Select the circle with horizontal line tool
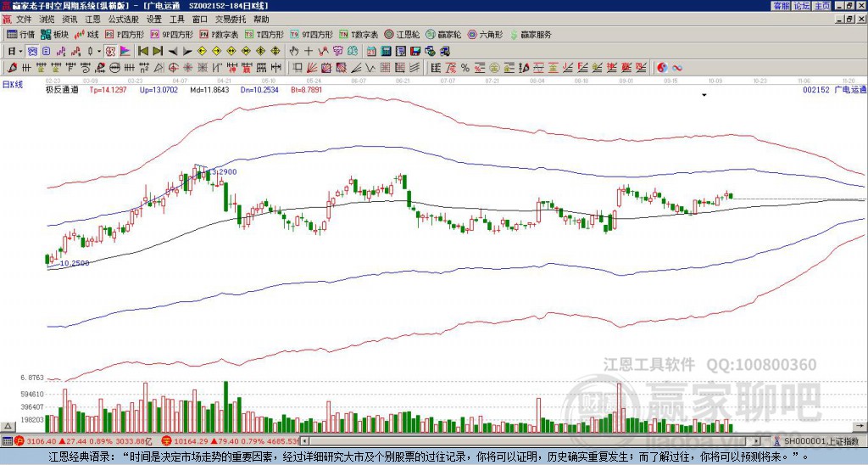868x465 pixels. tap(114, 68)
